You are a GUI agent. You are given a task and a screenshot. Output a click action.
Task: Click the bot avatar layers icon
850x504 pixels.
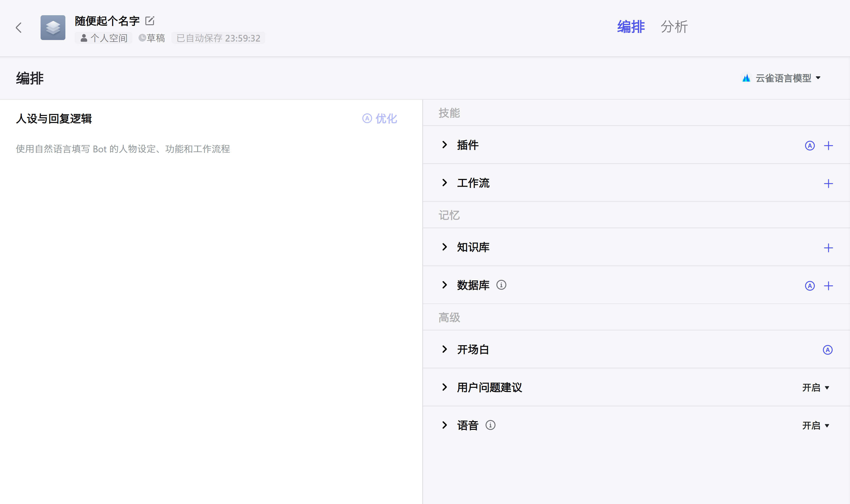pos(53,28)
